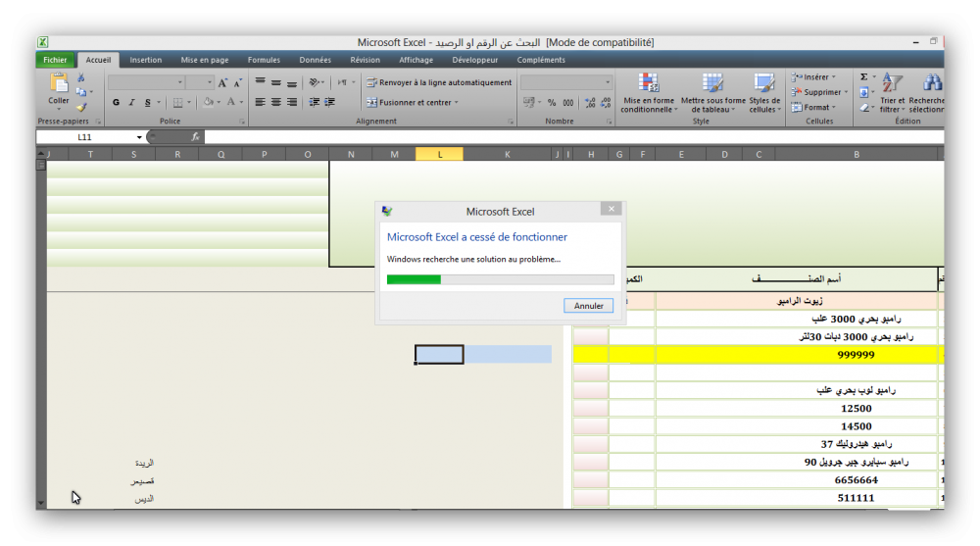
Task: Align text to top of cell
Action: point(260,82)
